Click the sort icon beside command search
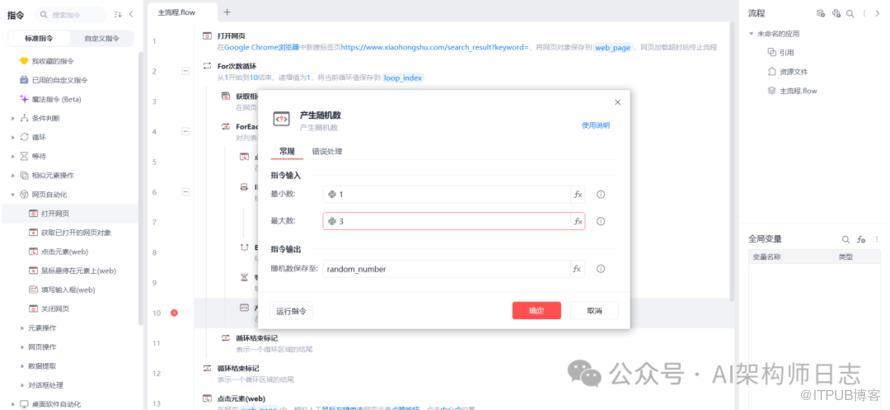Screen dimensions: 890x410 [x=117, y=14]
